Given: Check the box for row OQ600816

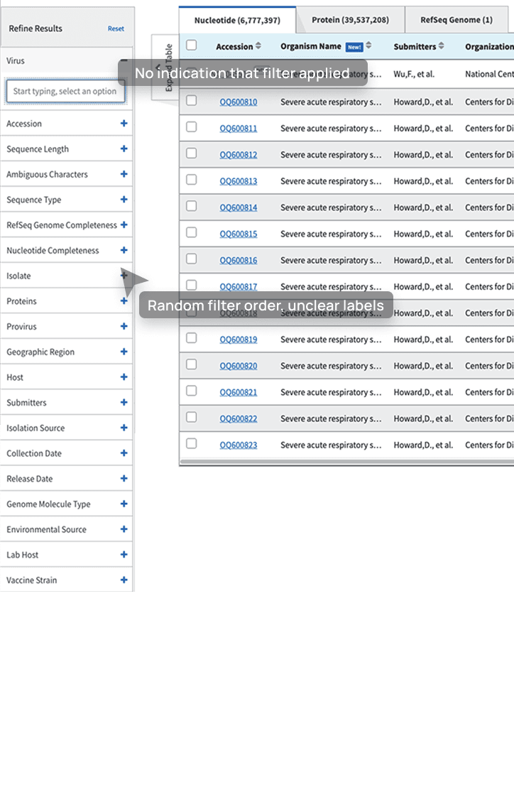Looking at the screenshot, I should [x=192, y=259].
